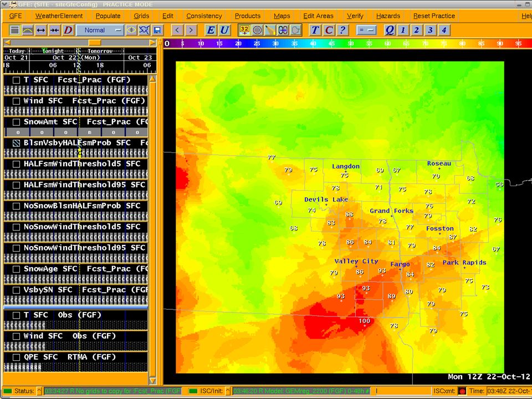The height and width of the screenshot is (399, 532).
Task: Click the red C toolbar icon
Action: [x=329, y=30]
